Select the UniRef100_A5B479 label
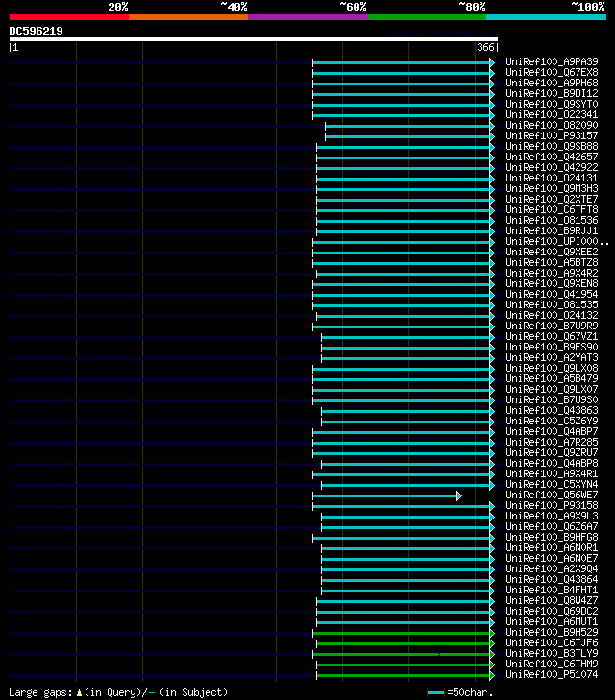Image resolution: width=615 pixels, height=700 pixels. point(552,378)
